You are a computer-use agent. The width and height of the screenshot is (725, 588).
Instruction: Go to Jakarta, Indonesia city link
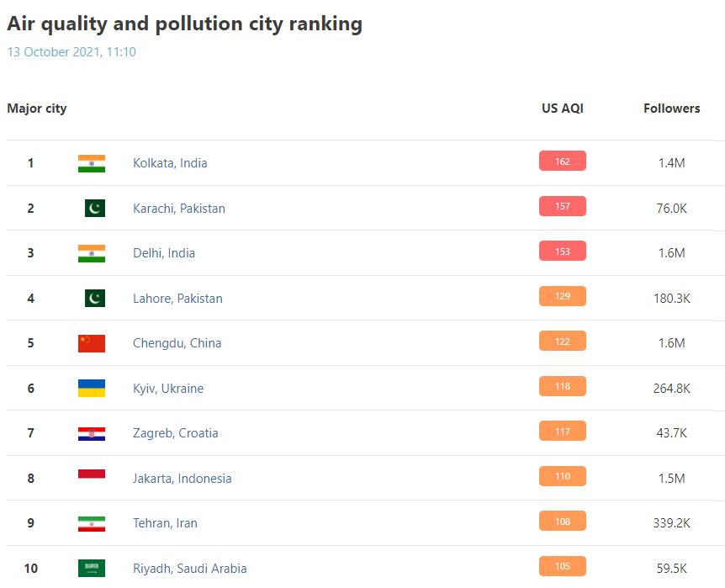coord(183,479)
